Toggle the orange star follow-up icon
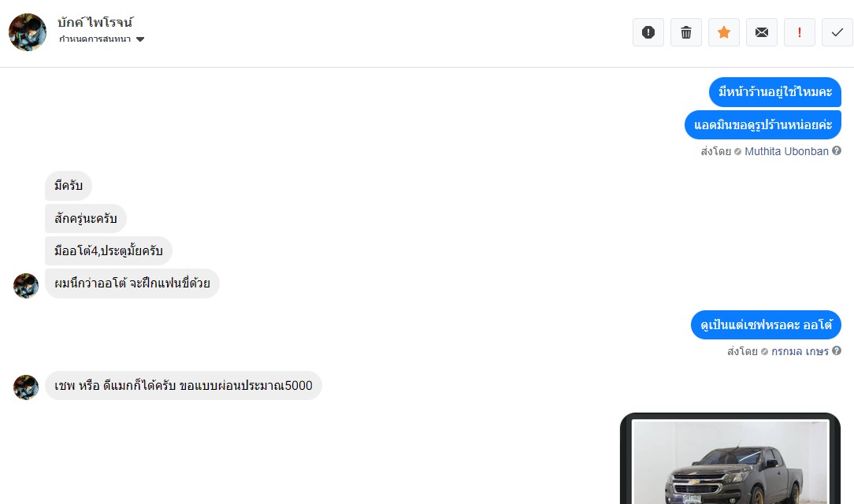This screenshot has height=504, width=854. click(x=724, y=32)
